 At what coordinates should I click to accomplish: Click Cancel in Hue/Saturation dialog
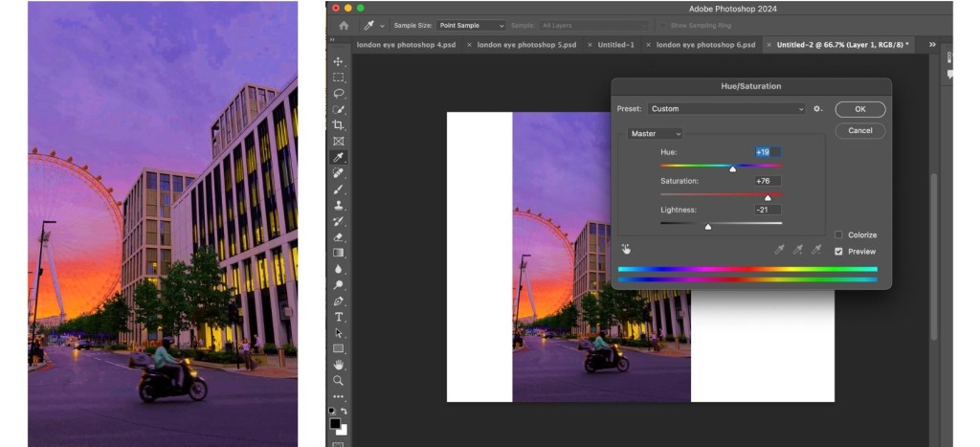860,131
